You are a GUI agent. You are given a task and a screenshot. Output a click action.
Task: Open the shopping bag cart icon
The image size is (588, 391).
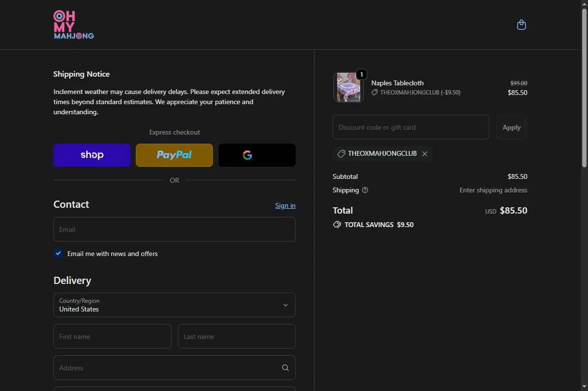coord(521,25)
